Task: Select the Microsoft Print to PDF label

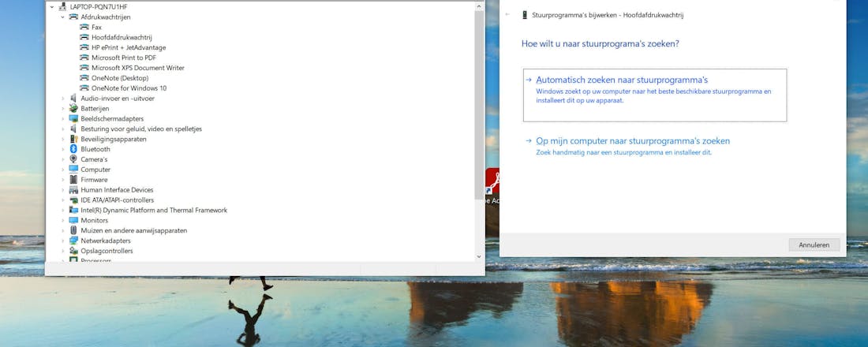Action: [124, 58]
